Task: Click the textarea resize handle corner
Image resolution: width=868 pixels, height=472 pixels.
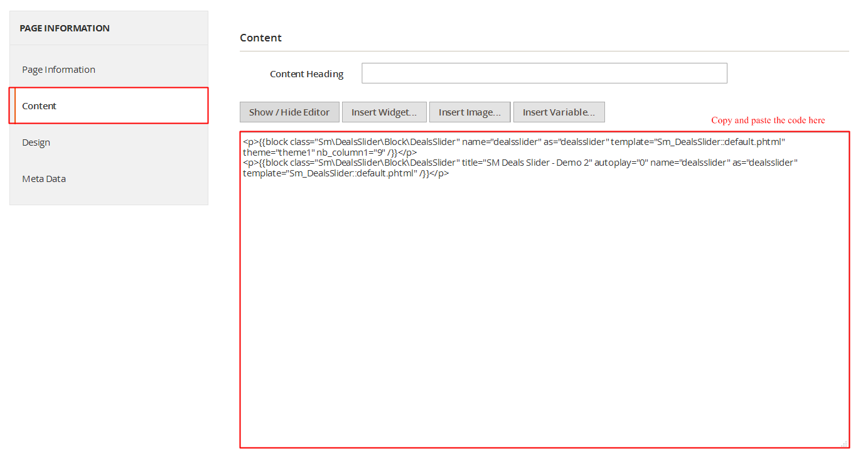Action: [844, 443]
